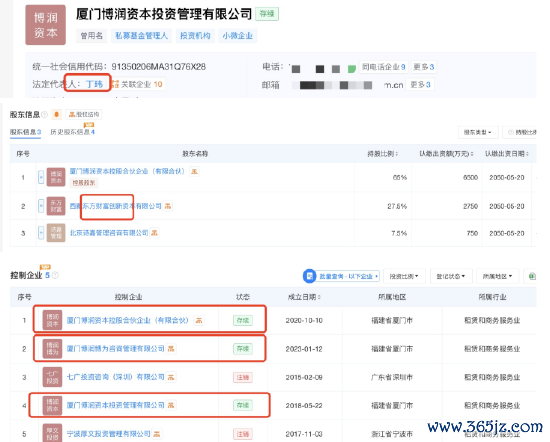550x442 pixels.
Task: Open shareholder 厦门博润资本控股合伙企业 link
Action: pyautogui.click(x=127, y=171)
